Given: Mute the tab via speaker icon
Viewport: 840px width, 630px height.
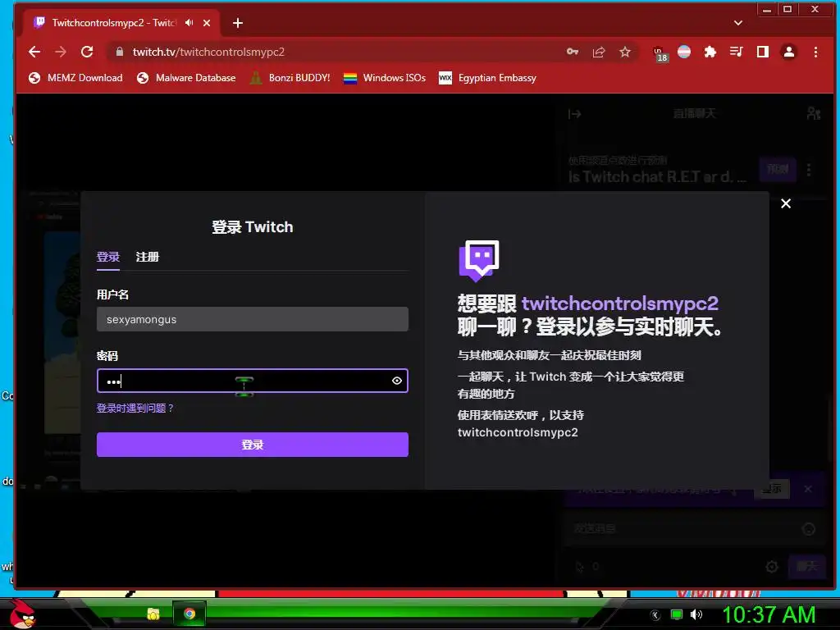Looking at the screenshot, I should coord(189,23).
